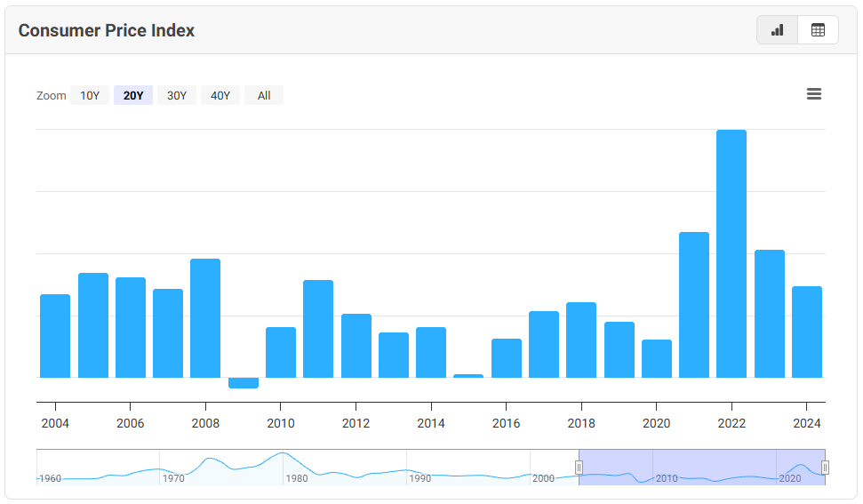The width and height of the screenshot is (863, 504).
Task: Show All years of data
Action: click(x=264, y=96)
